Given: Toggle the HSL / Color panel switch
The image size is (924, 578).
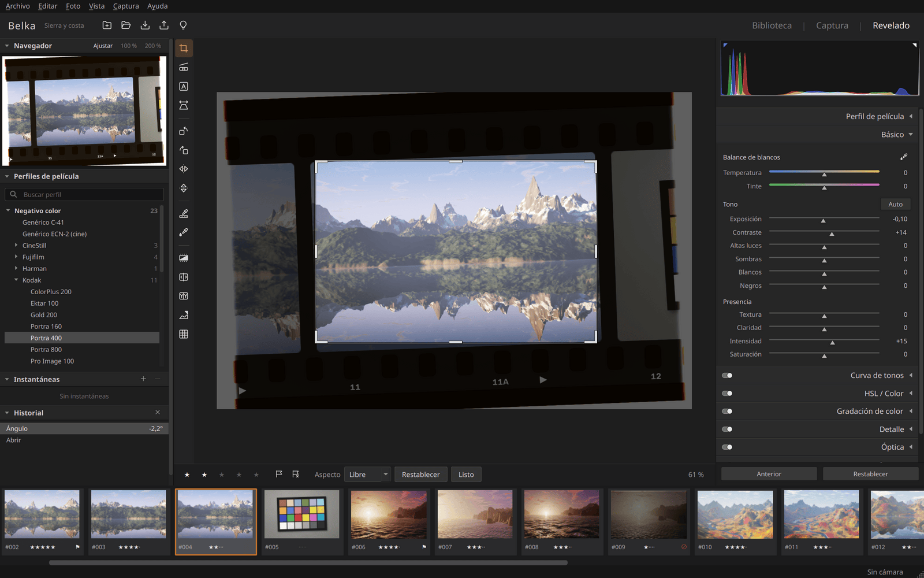Looking at the screenshot, I should (x=727, y=393).
